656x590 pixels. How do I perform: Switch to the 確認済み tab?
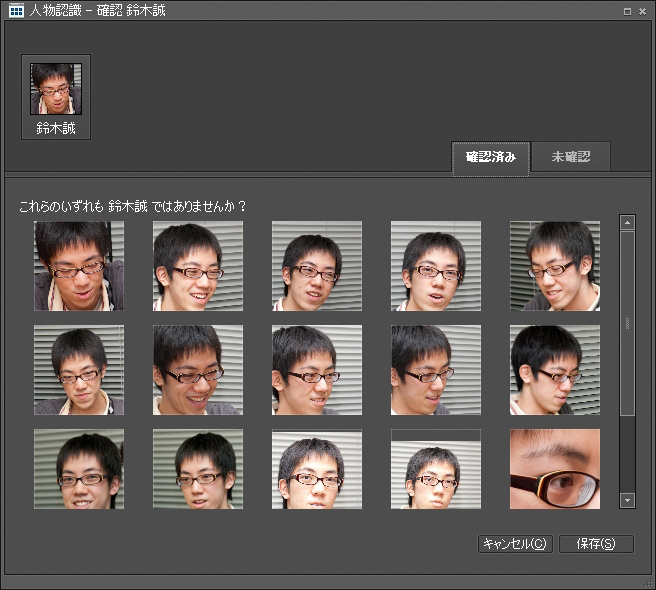491,159
